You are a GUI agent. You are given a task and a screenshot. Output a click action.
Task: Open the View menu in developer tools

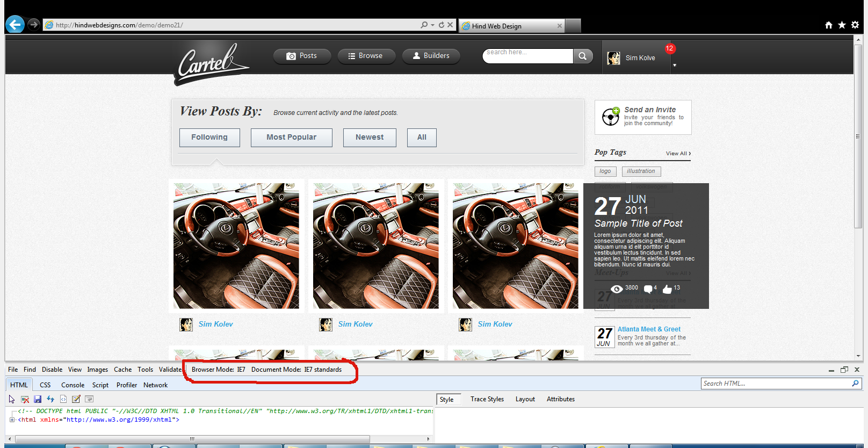click(75, 370)
